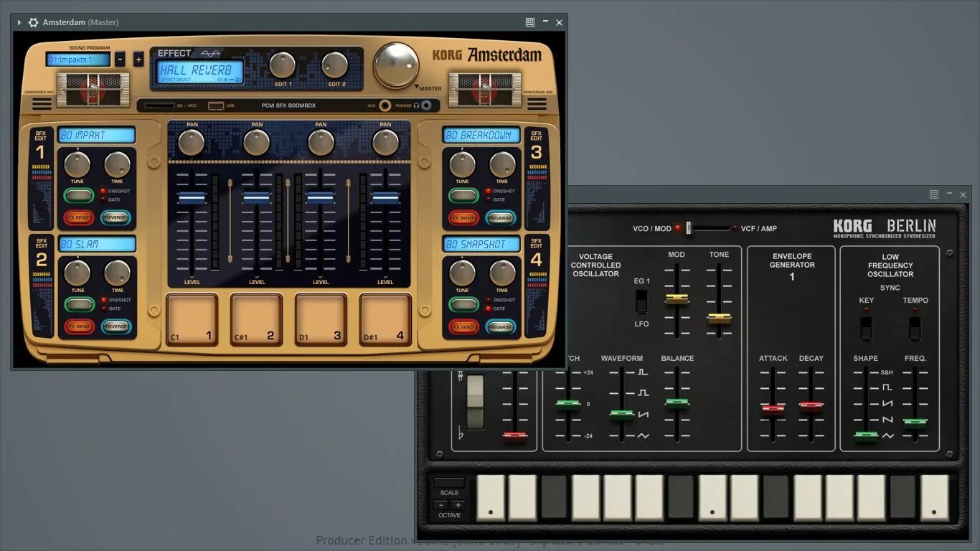This screenshot has height=551, width=980.
Task: Select the sawtooth symbol on Berlin WAVEFORM
Action: pos(643,415)
